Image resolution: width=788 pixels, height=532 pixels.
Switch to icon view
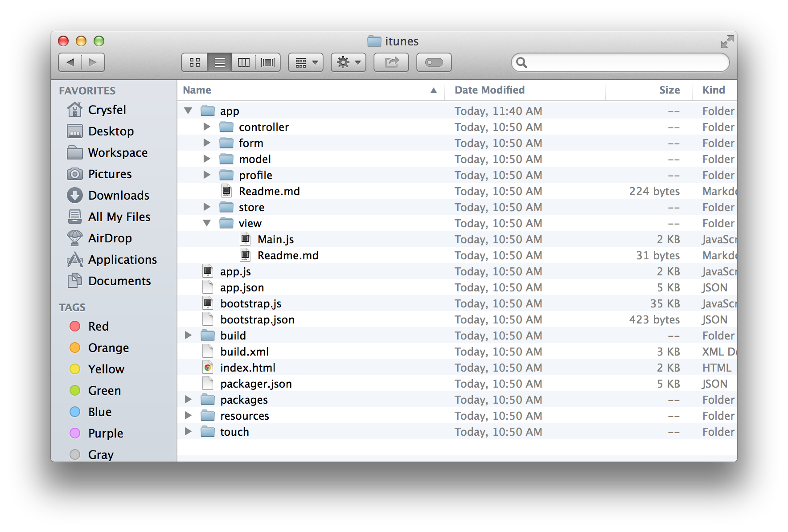(195, 62)
